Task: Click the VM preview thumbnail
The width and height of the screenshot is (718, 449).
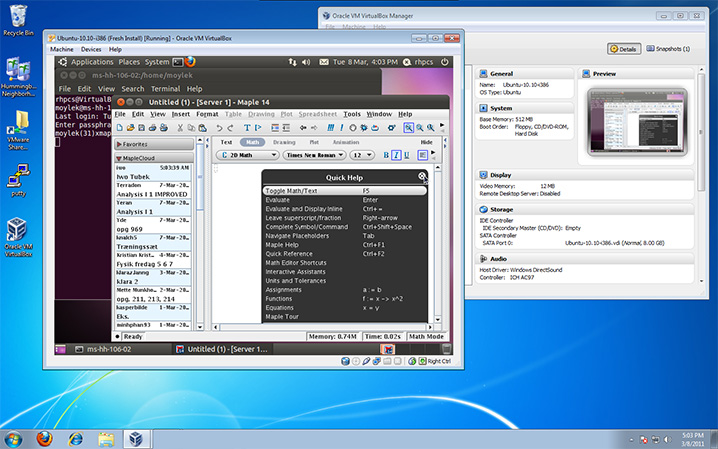Action: (637, 122)
